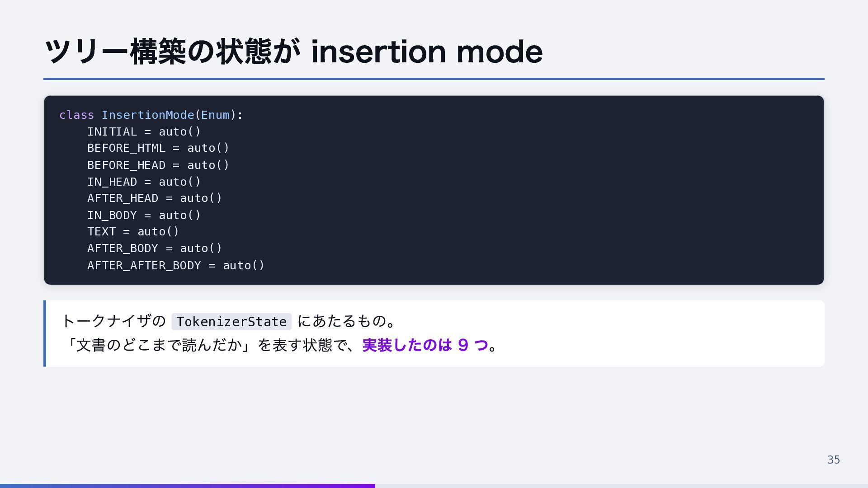Select the AFTER_BODY = auto() code line
The height and width of the screenshot is (488, 868).
pos(155,249)
